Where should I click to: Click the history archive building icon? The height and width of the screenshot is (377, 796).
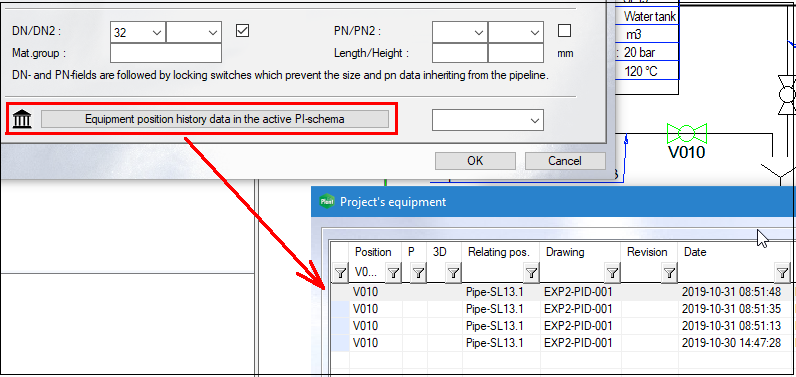click(x=22, y=119)
